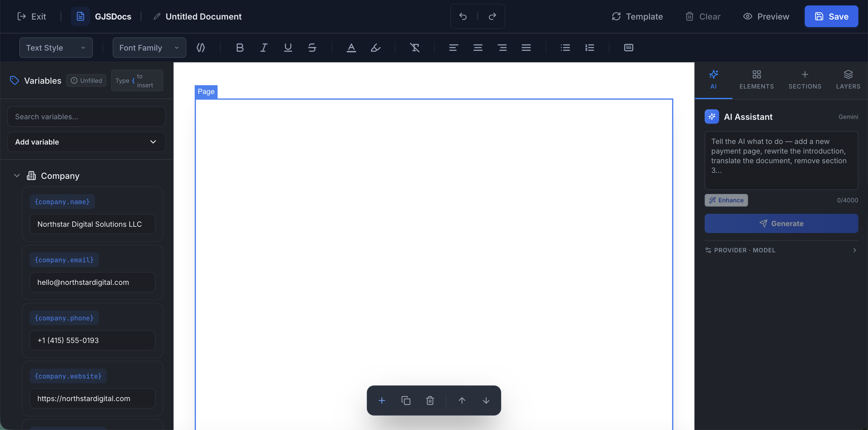Move the page up
Screen dimensions: 868x430
(462, 400)
